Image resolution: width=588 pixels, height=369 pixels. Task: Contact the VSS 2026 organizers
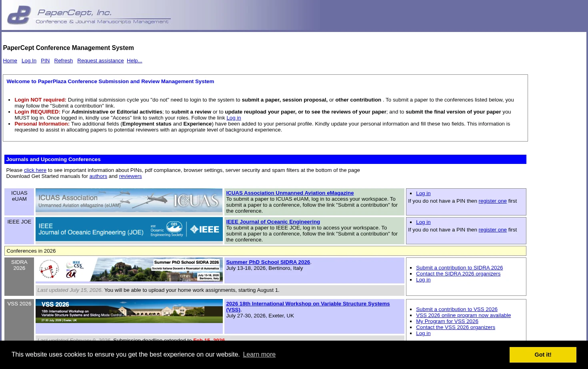pos(456,327)
